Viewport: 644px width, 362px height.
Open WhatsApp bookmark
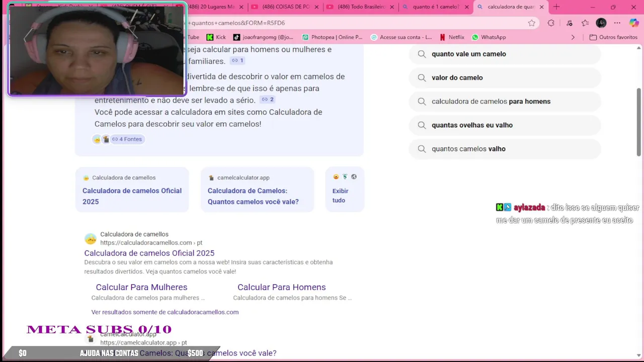[489, 37]
